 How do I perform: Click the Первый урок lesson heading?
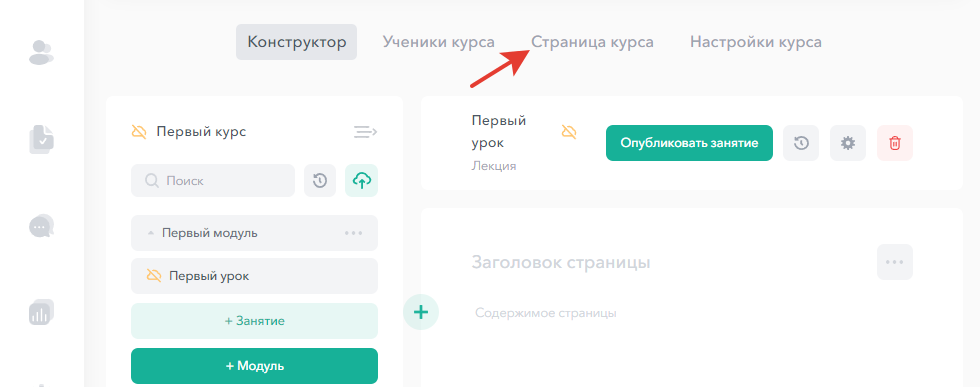[499, 132]
